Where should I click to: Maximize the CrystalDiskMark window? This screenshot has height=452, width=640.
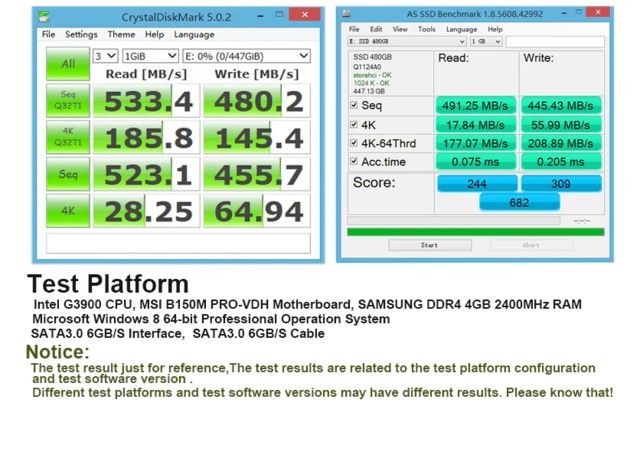(x=280, y=15)
